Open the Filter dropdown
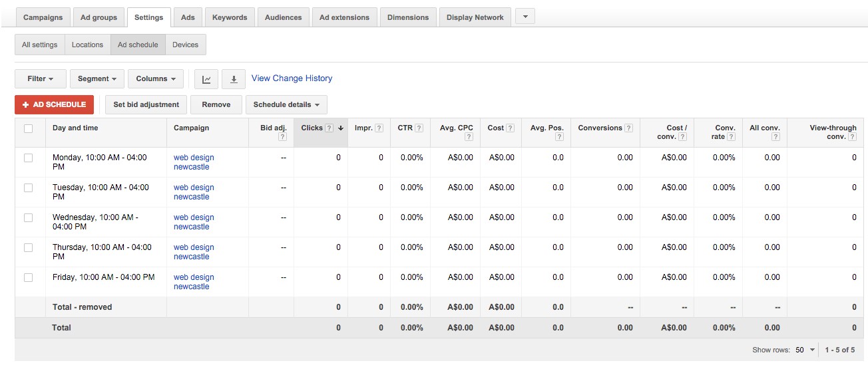The width and height of the screenshot is (868, 377). tap(41, 78)
